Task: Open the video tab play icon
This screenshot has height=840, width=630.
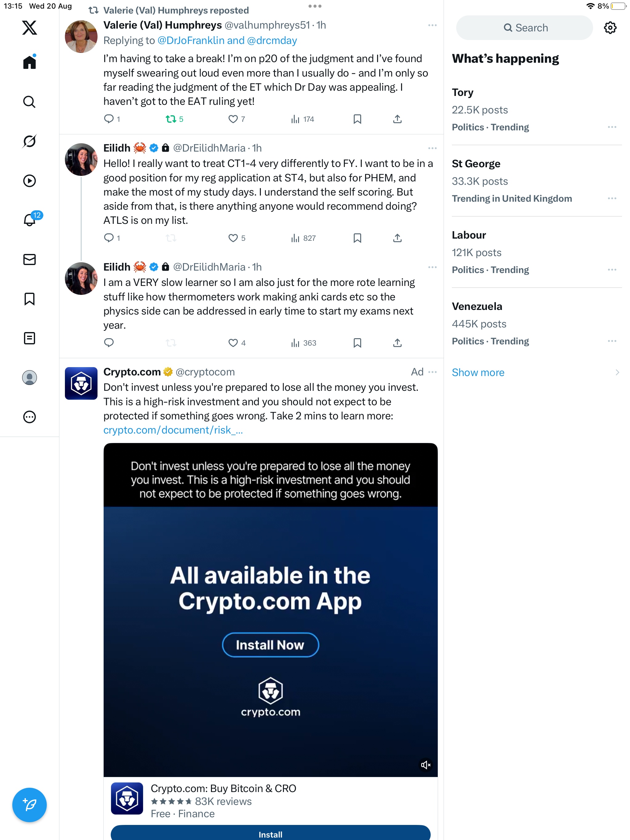Action: tap(29, 181)
